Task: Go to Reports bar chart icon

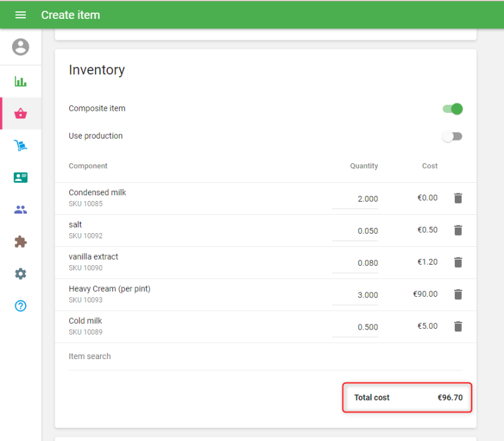Action: click(21, 81)
